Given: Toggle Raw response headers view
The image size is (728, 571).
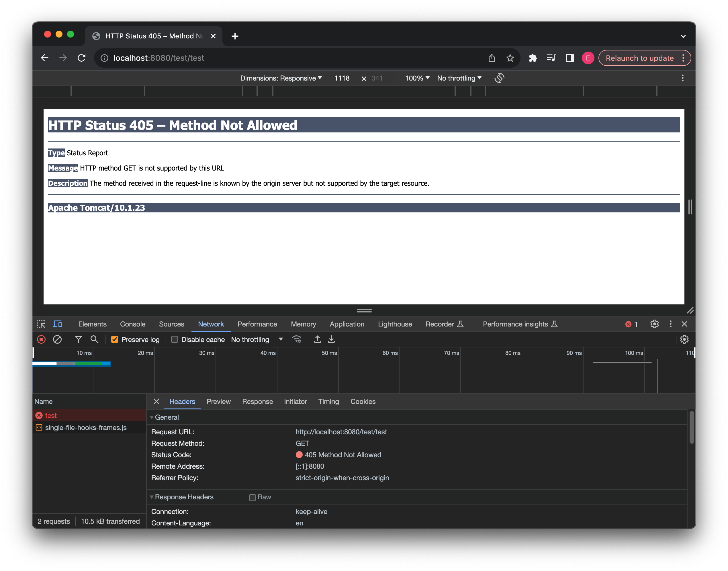Looking at the screenshot, I should 252,497.
